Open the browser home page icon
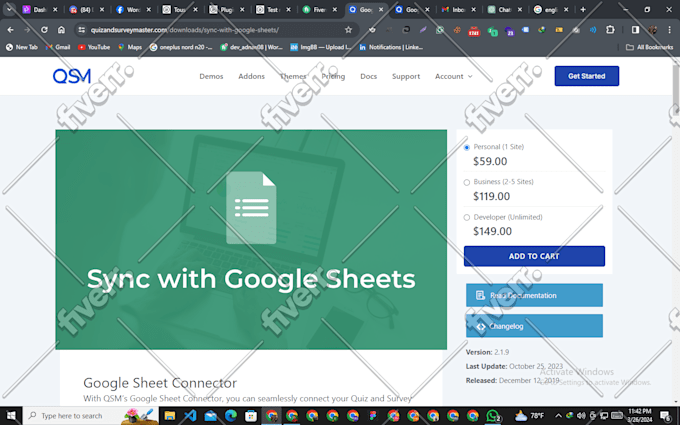Screen dimensions: 680x425 [61, 29]
